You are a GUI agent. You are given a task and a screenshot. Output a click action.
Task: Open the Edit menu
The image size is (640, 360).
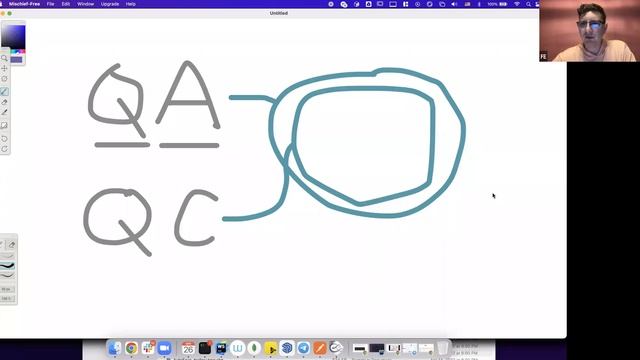coord(66,4)
